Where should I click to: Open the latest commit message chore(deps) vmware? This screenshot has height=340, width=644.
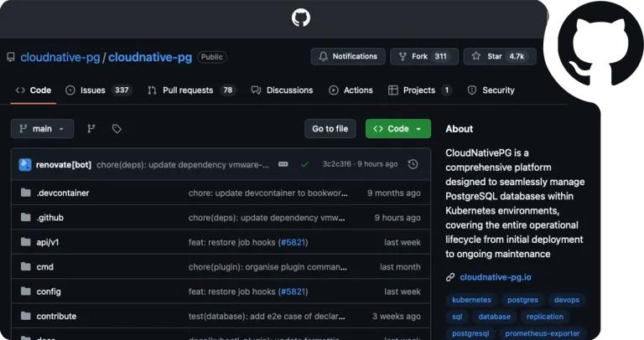click(183, 165)
